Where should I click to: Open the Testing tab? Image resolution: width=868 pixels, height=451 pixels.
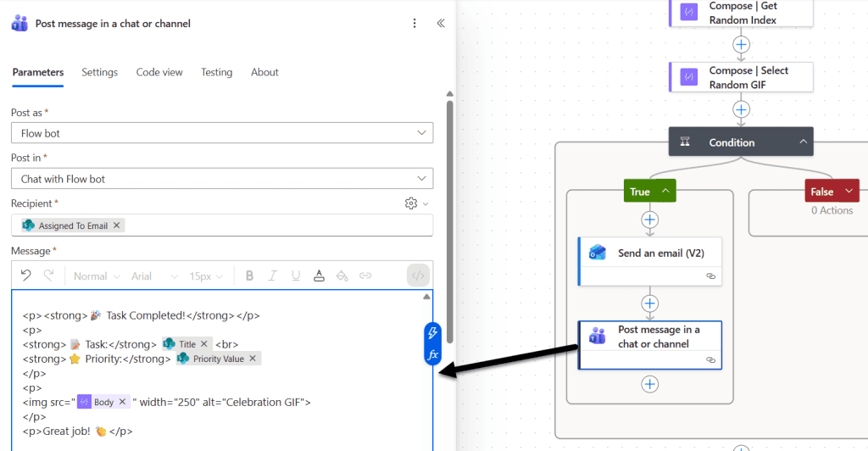coord(216,72)
